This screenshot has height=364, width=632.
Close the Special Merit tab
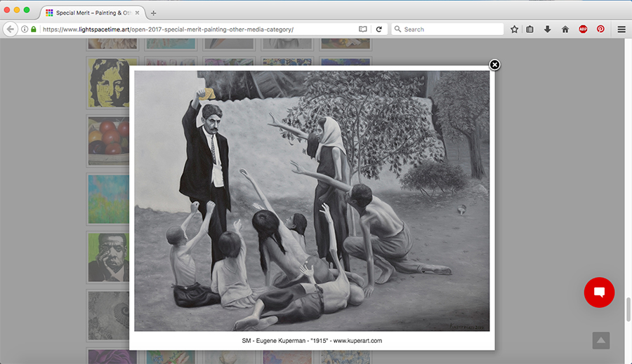[x=137, y=13]
